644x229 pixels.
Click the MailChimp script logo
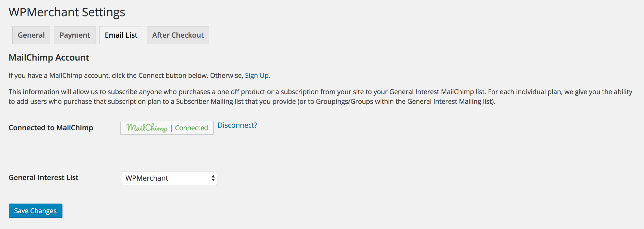coord(147,128)
